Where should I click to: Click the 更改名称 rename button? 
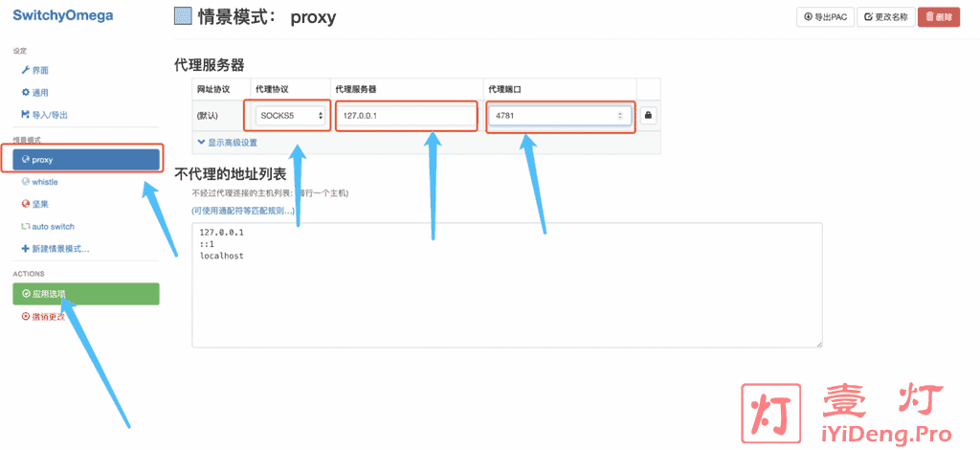click(885, 17)
